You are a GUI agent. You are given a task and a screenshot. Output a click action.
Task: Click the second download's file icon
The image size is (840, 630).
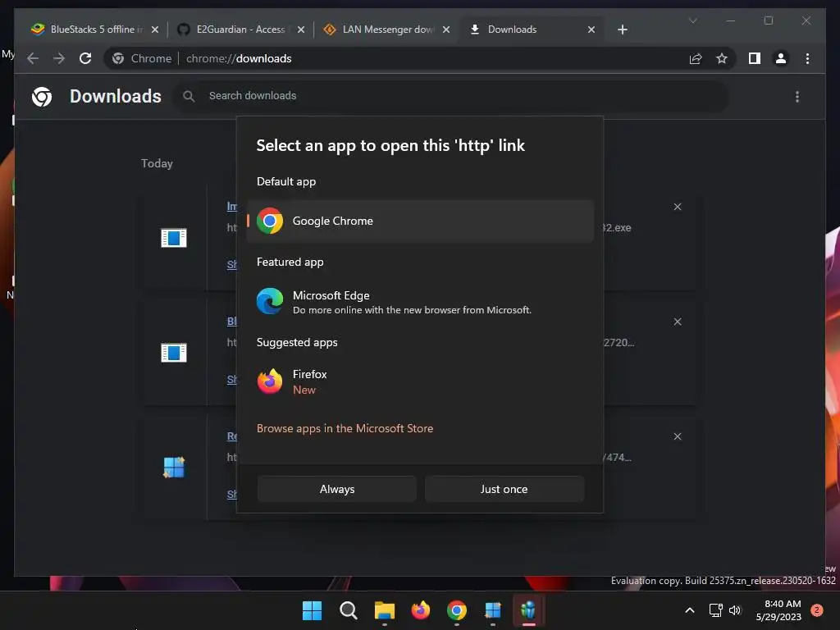(x=174, y=353)
